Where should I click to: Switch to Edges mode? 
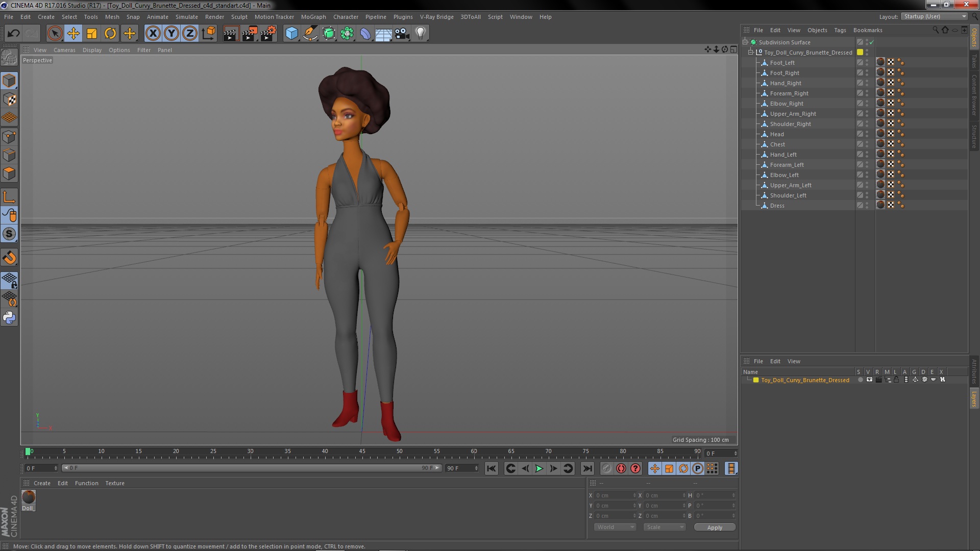9,155
